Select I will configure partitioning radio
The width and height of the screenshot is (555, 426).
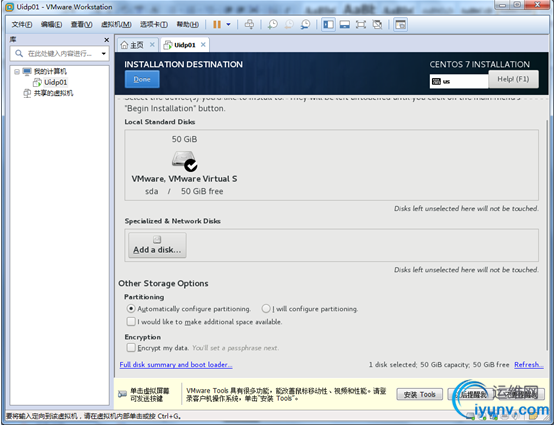(266, 309)
